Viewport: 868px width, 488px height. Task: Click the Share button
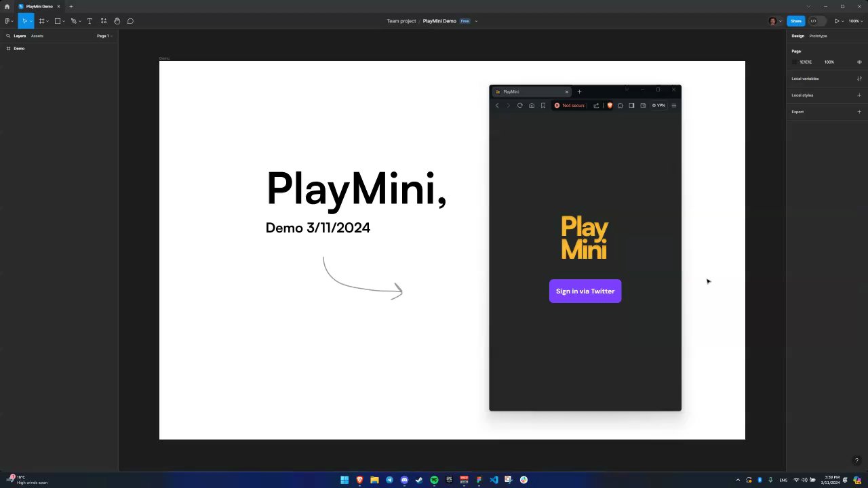pos(796,21)
